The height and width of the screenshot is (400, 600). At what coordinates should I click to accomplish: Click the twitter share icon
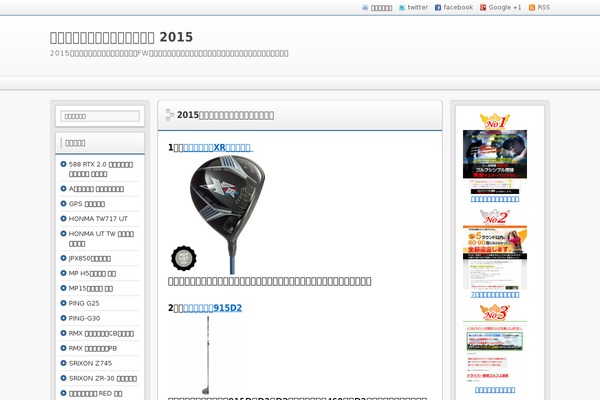[x=402, y=8]
